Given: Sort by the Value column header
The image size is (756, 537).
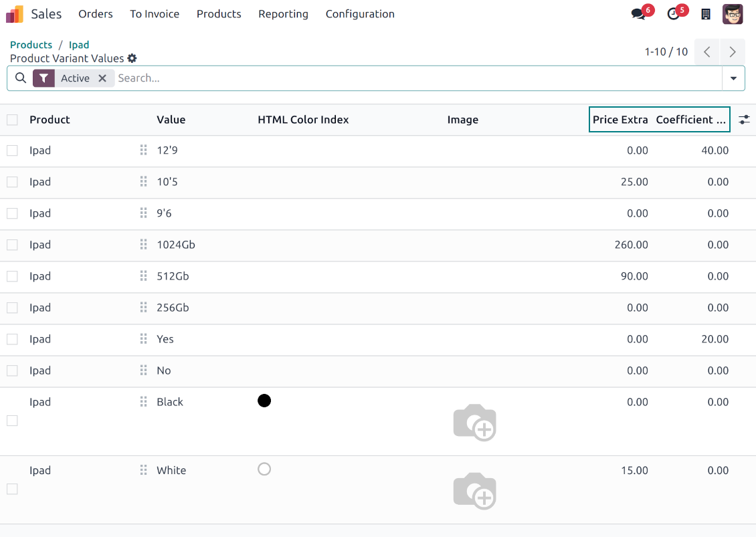Looking at the screenshot, I should (171, 120).
